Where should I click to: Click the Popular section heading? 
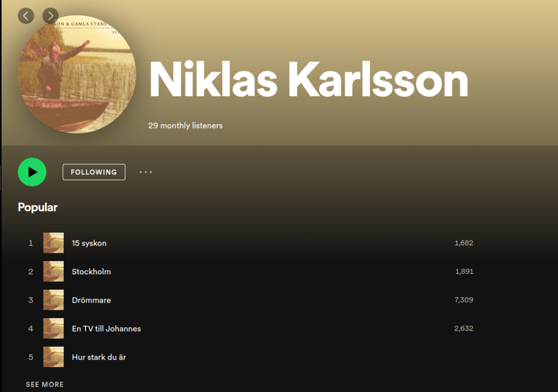tap(38, 207)
